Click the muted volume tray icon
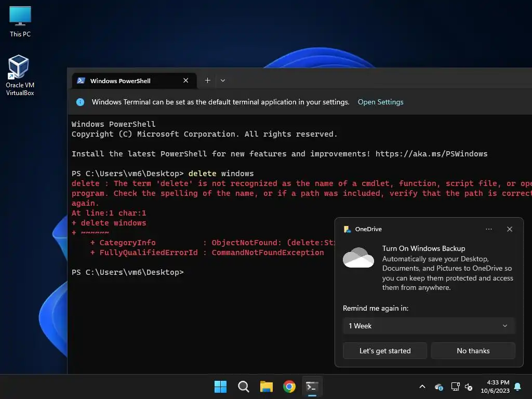The image size is (532, 399). [x=469, y=387]
